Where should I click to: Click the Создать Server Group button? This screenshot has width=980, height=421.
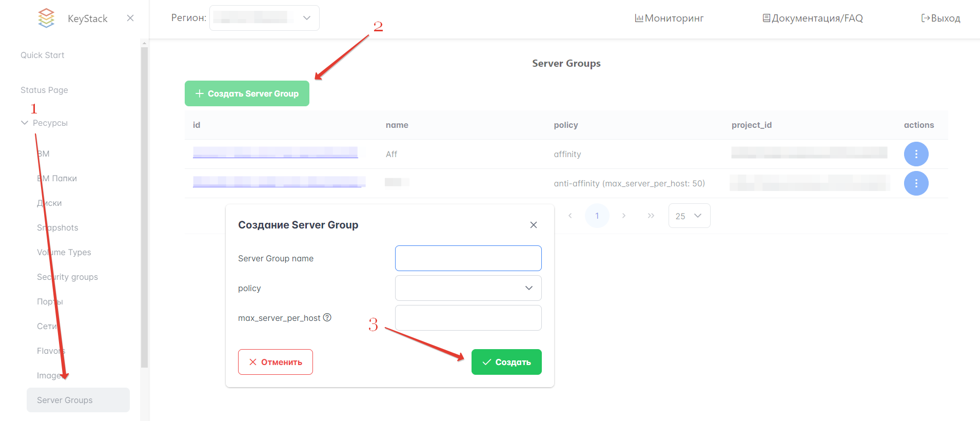247,93
